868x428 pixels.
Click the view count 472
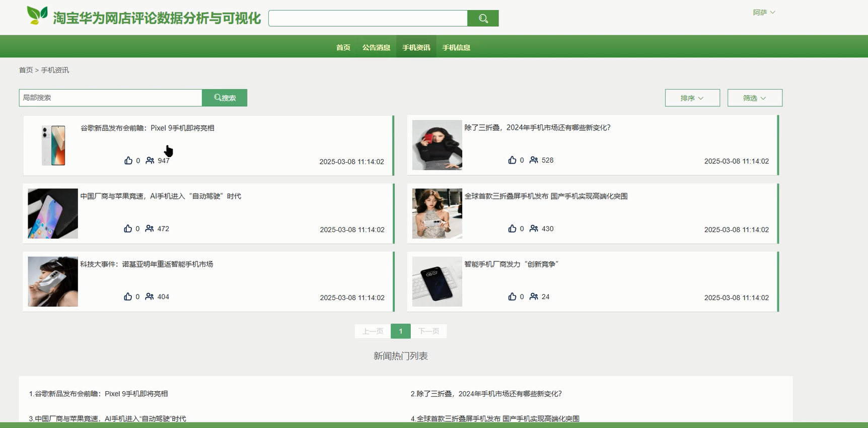click(163, 229)
